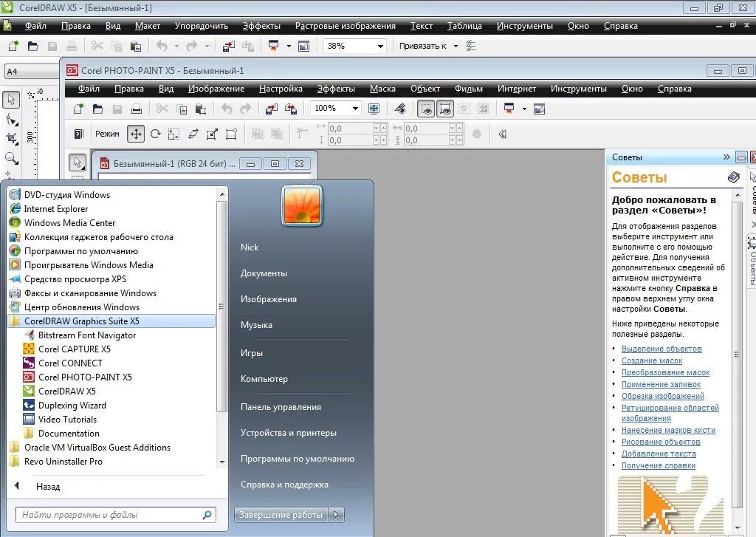This screenshot has height=537, width=756.
Task: Click Советы panel vertical scrollbar
Action: (738, 354)
